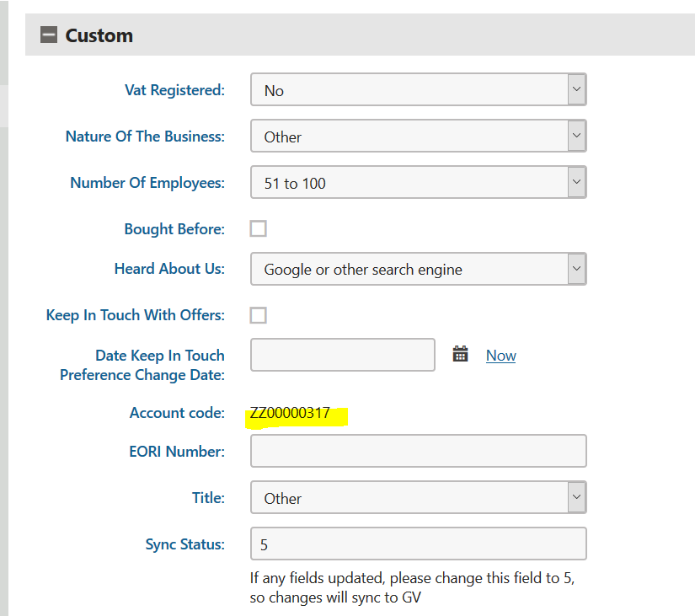
Task: Tick the Bought Before checkbox
Action: pyautogui.click(x=259, y=228)
